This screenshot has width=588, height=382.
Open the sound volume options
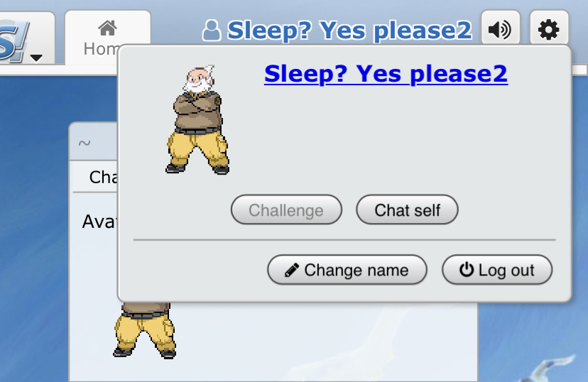coord(500,29)
